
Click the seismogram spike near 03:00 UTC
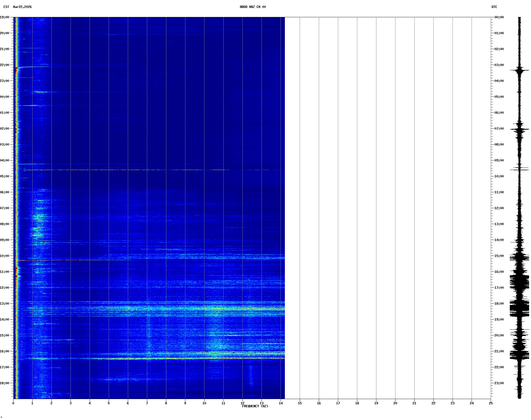519,71
